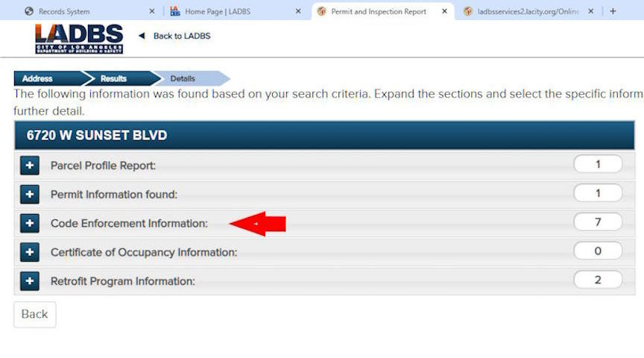
Task: Click the LADBS logo
Action: tap(79, 39)
